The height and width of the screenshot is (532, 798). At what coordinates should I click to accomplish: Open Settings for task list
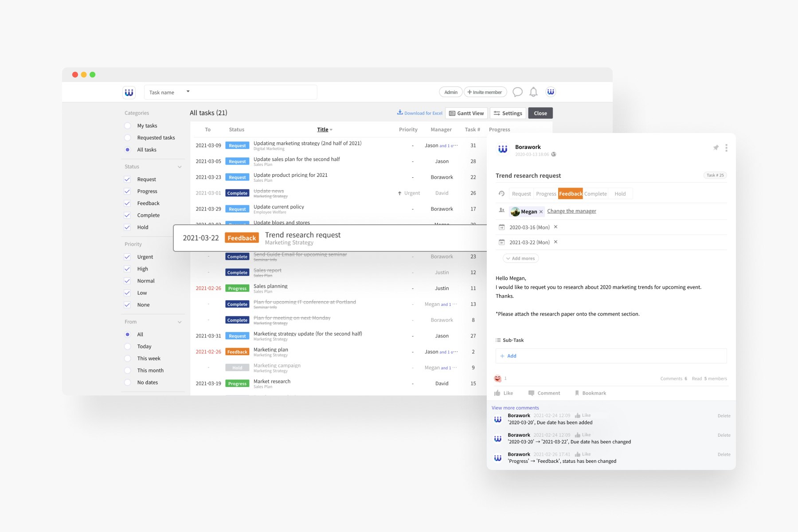508,113
